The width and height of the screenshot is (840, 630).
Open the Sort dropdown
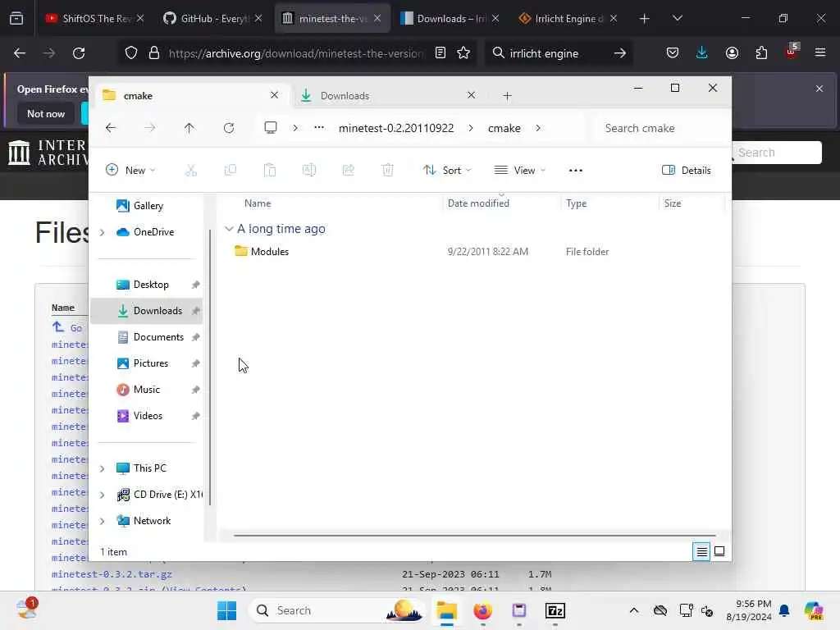[x=447, y=171]
